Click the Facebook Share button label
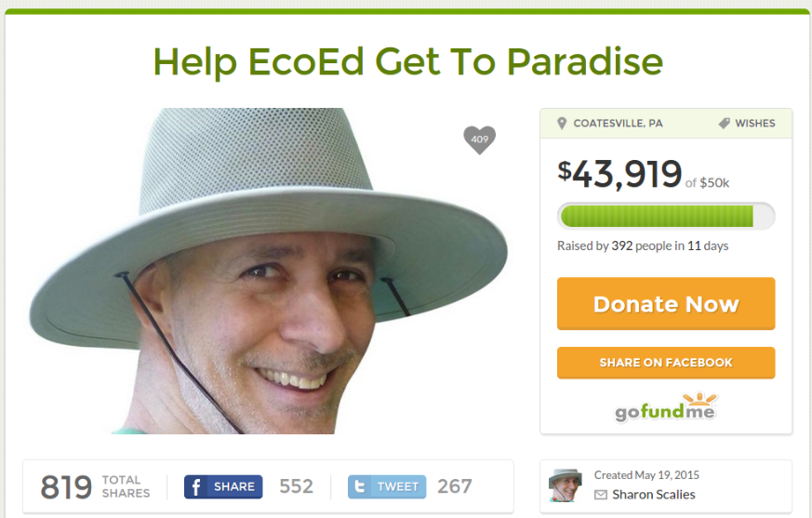 pos(234,487)
